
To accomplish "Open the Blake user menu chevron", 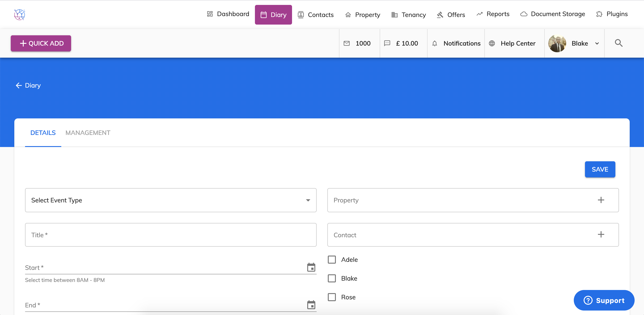I will point(597,44).
